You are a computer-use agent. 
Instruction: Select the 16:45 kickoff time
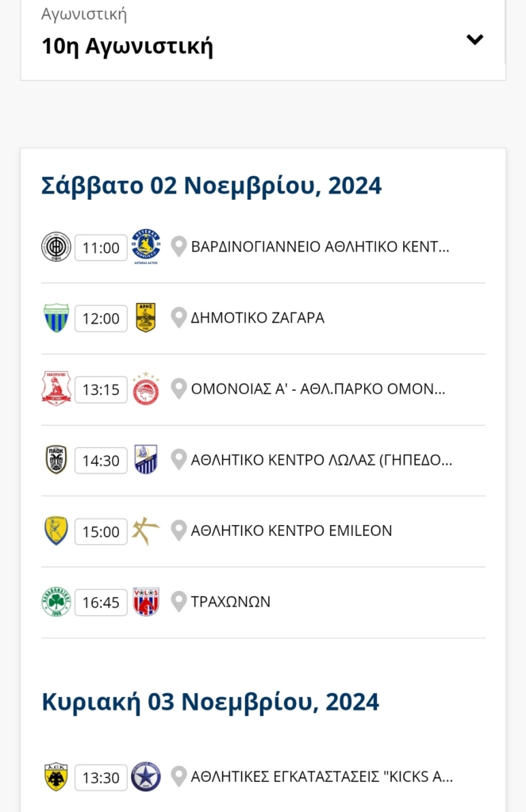click(101, 603)
